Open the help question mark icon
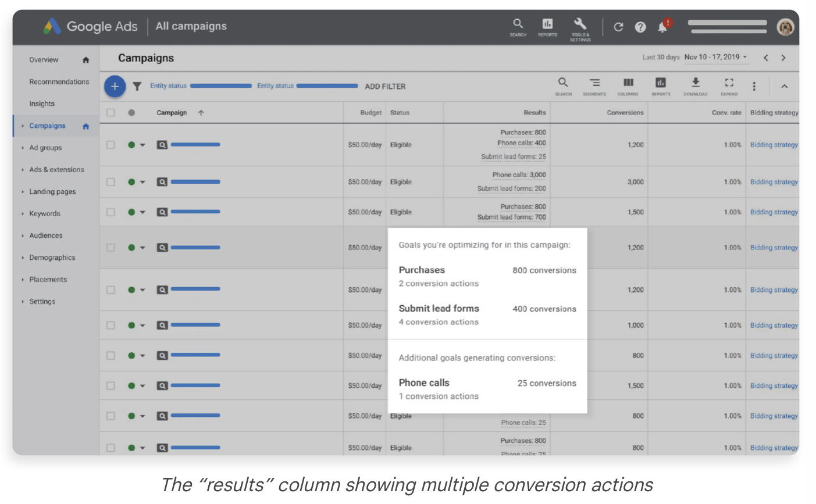Viewport: 816px width, 504px height. pyautogui.click(x=640, y=27)
